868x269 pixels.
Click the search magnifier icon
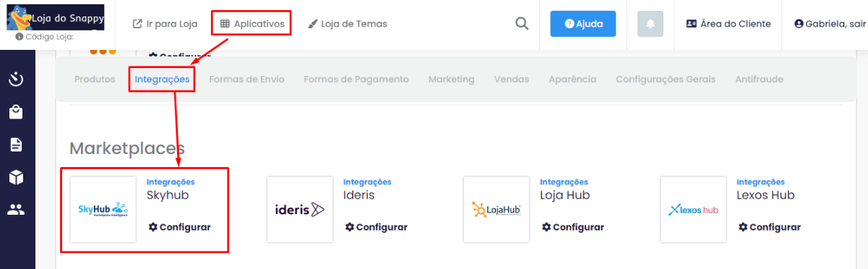[522, 24]
